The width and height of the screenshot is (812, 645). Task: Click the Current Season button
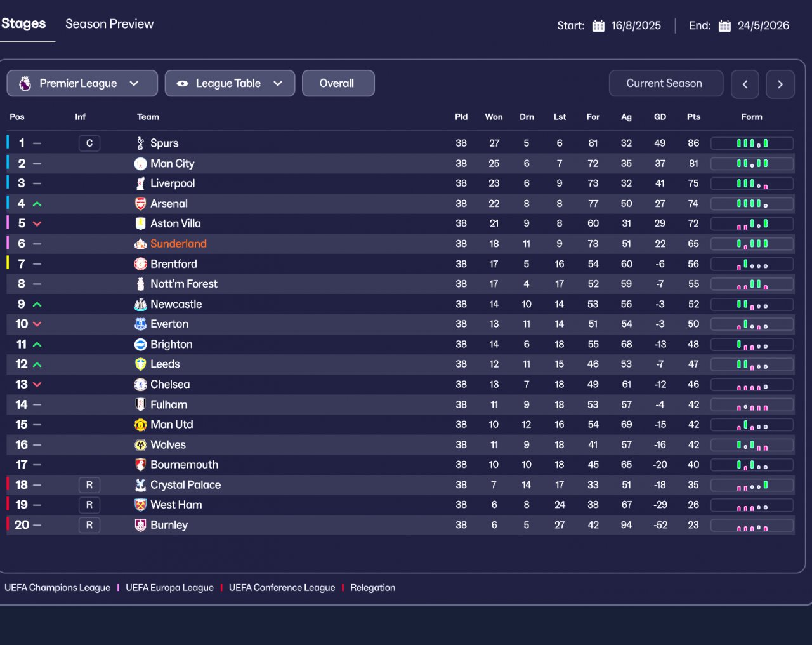(x=665, y=83)
